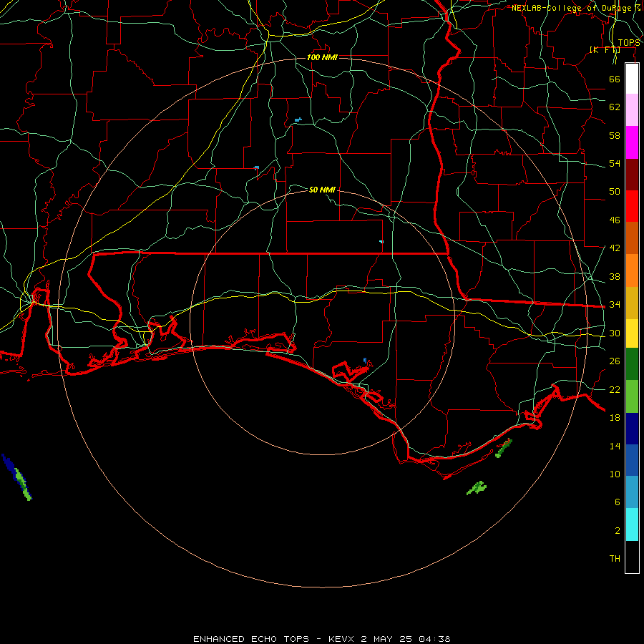Click the 'ENHANCED ECHO TOPS' title text
The image size is (644, 644).
click(251, 639)
